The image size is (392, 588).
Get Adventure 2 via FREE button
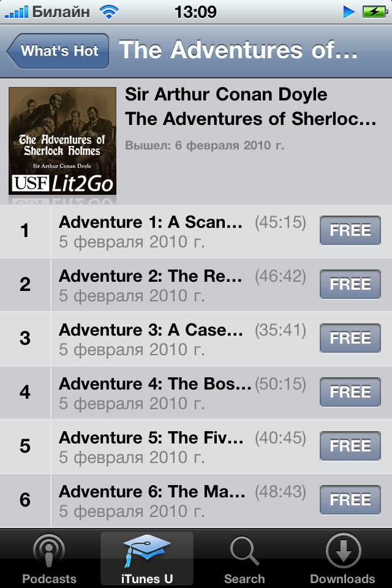click(x=350, y=284)
